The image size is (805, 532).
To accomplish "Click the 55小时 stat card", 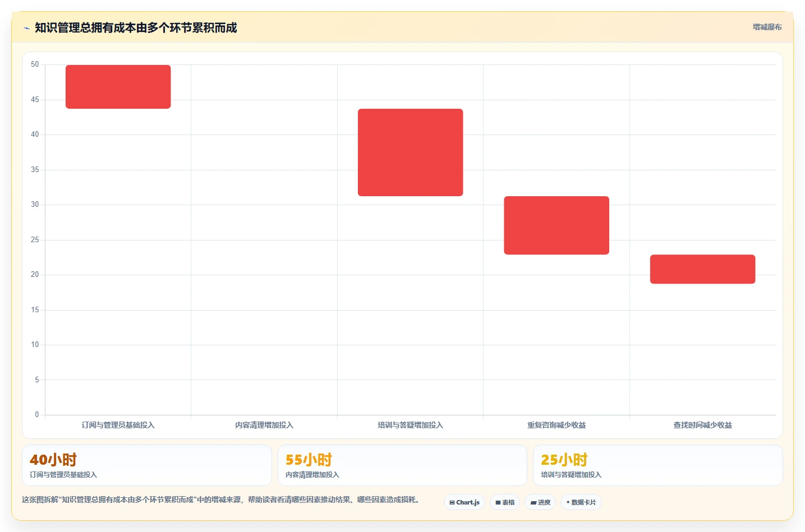I will (x=402, y=465).
